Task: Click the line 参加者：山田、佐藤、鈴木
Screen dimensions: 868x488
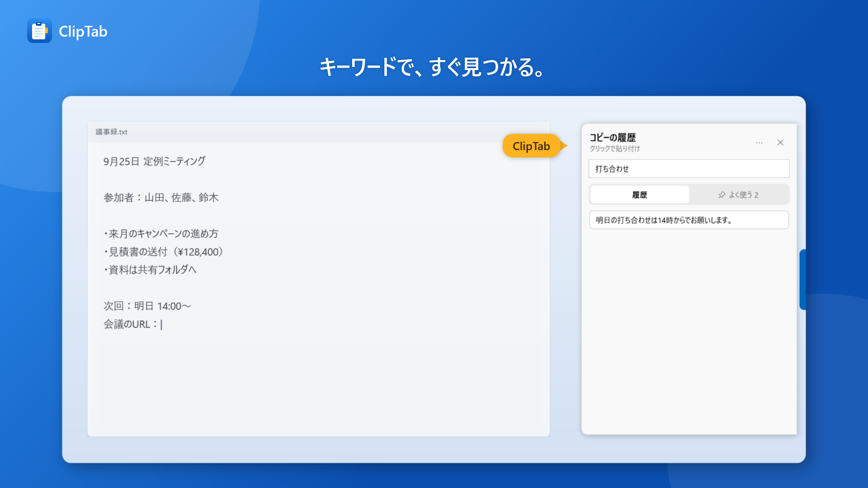Action: pyautogui.click(x=161, y=197)
